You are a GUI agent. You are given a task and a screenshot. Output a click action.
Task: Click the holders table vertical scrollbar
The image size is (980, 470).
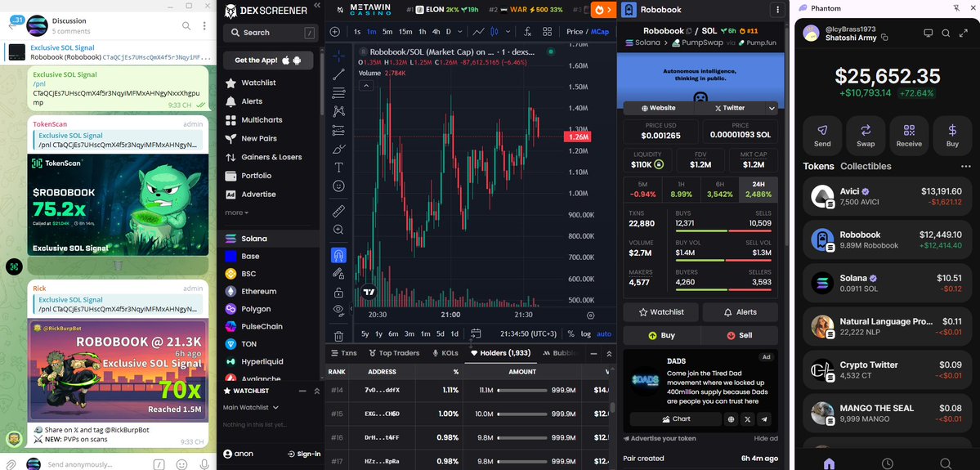tap(612, 407)
